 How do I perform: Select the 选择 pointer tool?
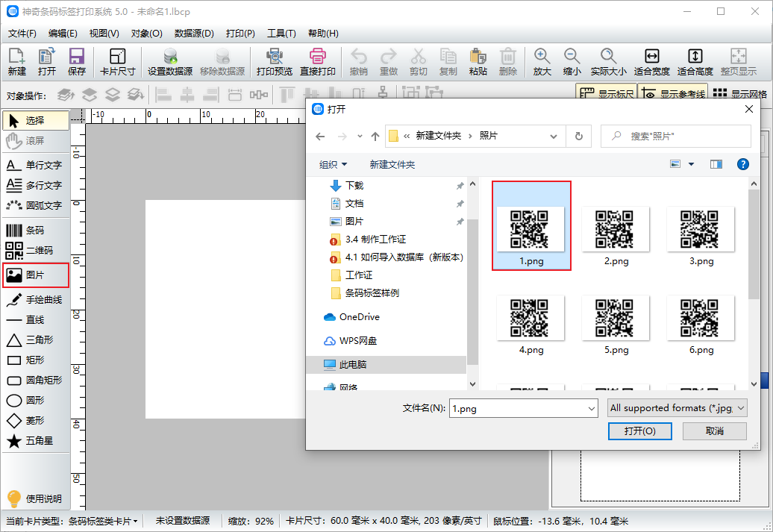tap(36, 120)
